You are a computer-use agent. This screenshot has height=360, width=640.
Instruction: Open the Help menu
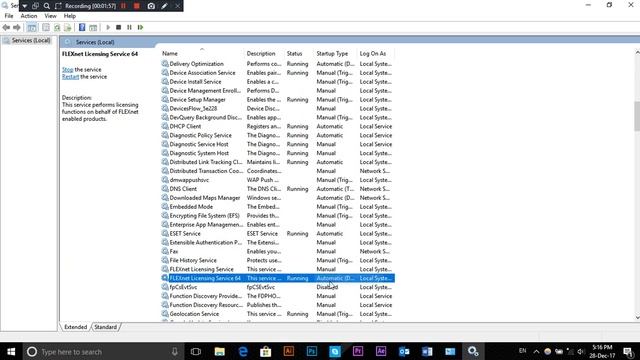point(69,16)
